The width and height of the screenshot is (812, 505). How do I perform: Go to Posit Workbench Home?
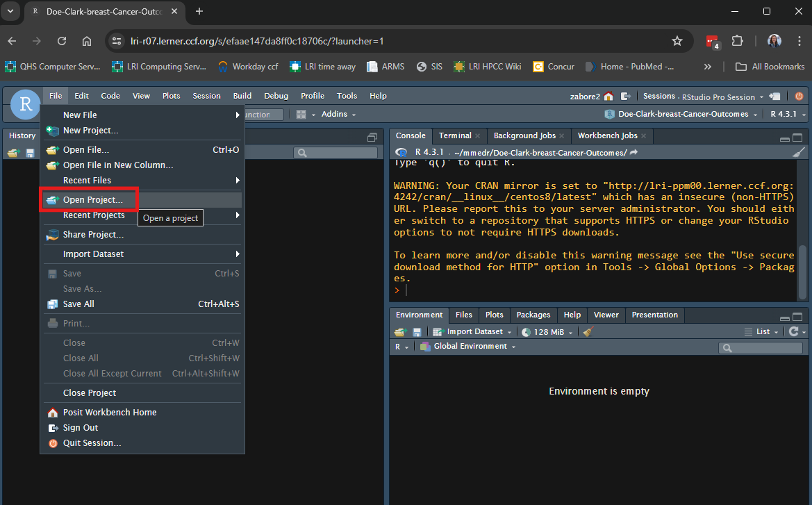pos(141,413)
